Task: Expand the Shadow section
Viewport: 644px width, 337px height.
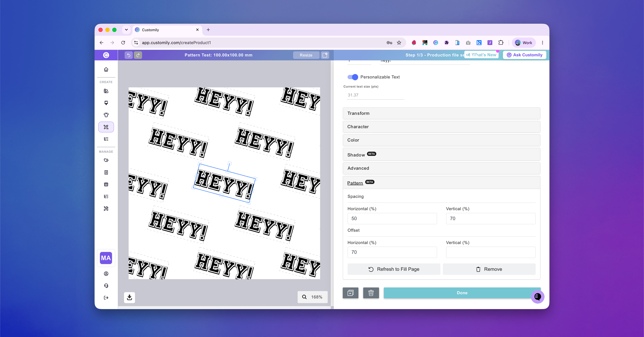Action: click(x=441, y=154)
